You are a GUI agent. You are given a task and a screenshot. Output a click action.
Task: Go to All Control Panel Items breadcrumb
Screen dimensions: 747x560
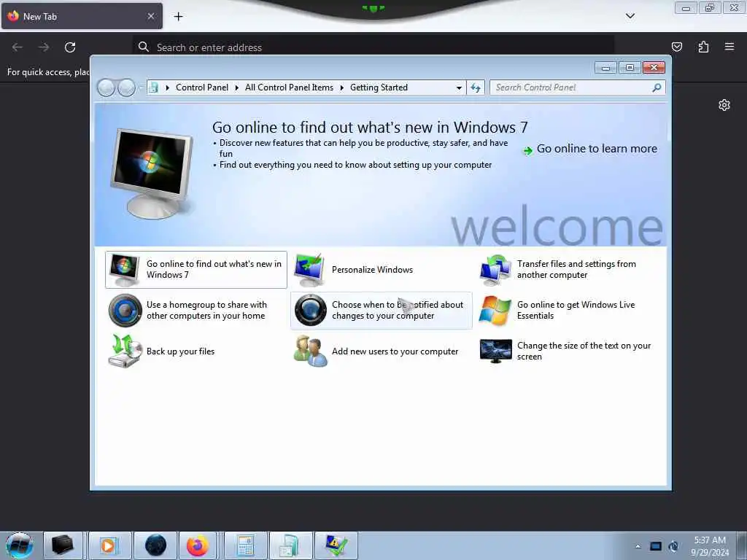tap(289, 87)
